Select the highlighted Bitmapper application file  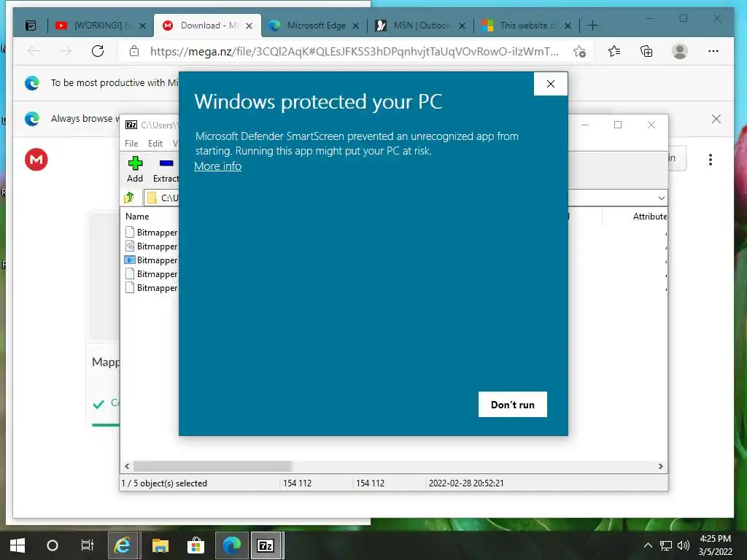click(151, 260)
